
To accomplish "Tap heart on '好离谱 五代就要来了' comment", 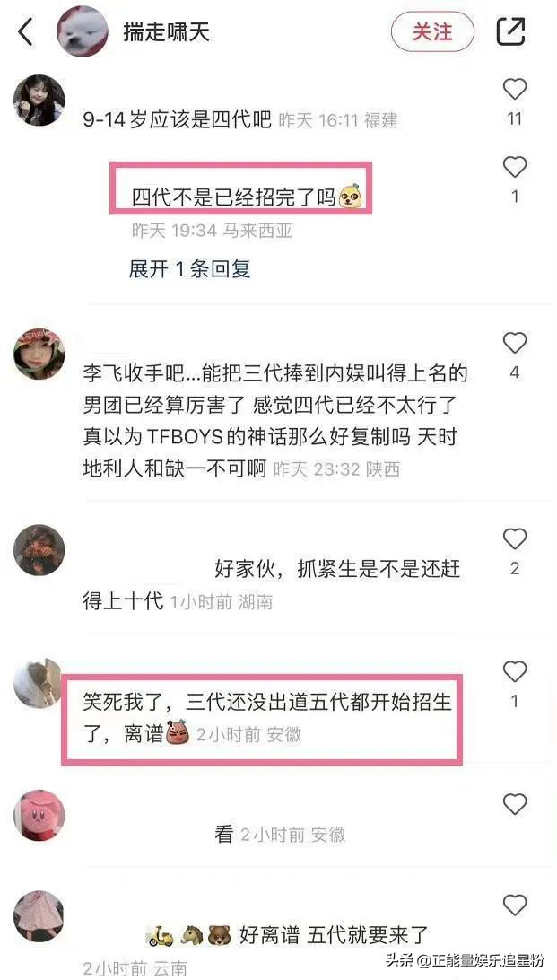I will [515, 905].
